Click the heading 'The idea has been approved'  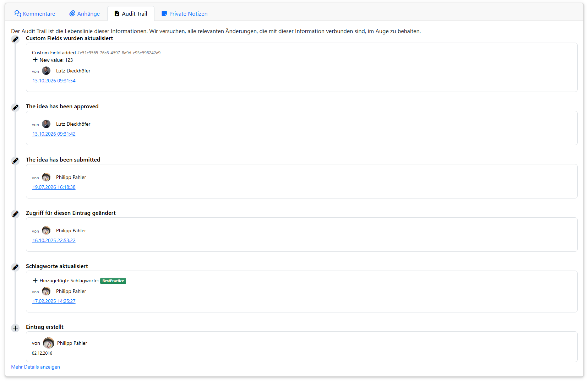point(62,106)
